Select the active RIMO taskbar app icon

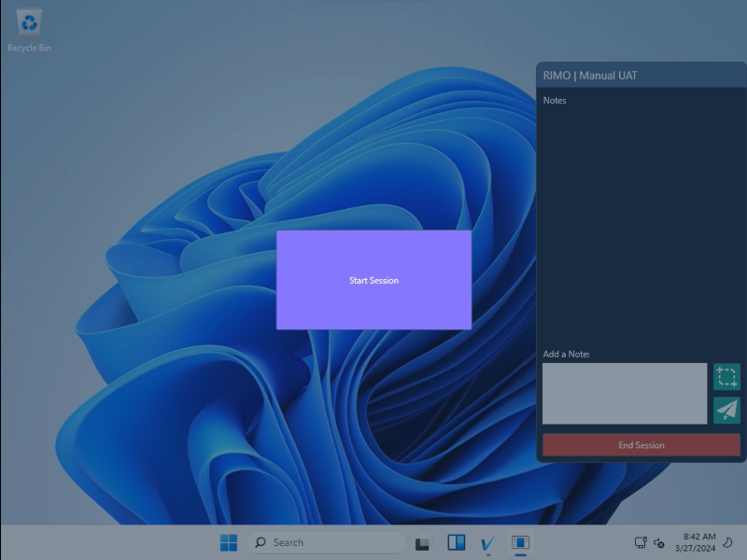tap(521, 542)
